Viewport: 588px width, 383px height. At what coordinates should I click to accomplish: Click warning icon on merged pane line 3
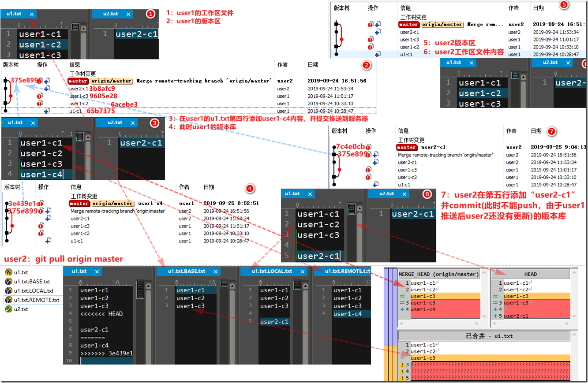coord(402,364)
